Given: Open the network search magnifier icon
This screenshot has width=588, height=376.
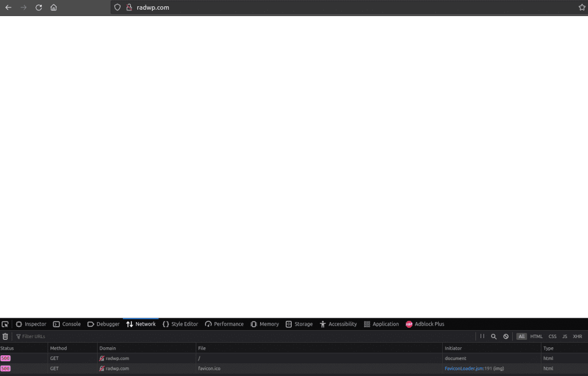Looking at the screenshot, I should (493, 336).
